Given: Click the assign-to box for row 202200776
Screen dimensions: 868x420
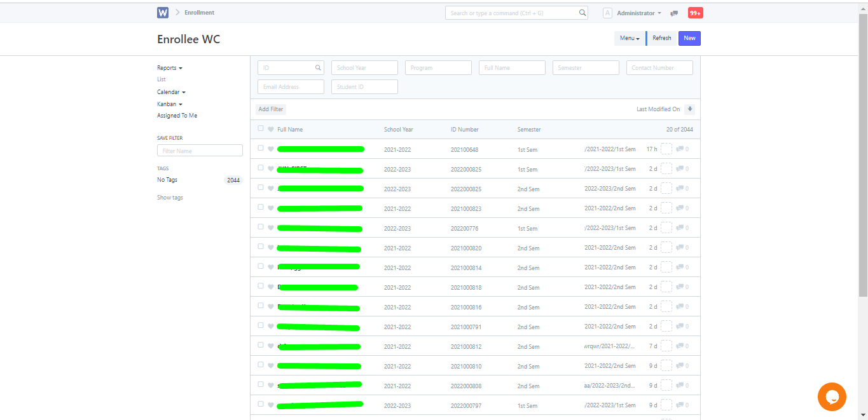Looking at the screenshot, I should (666, 228).
